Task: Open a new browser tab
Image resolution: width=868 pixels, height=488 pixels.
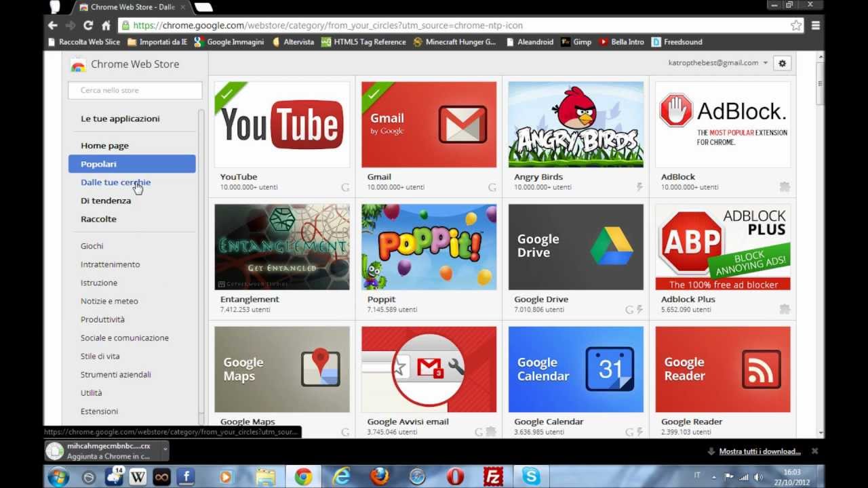Action: point(203,7)
